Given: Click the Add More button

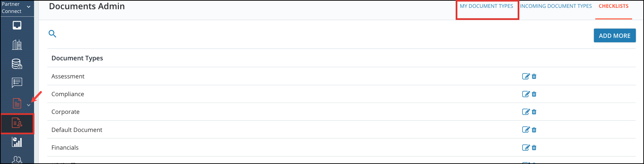Looking at the screenshot, I should pos(615,35).
